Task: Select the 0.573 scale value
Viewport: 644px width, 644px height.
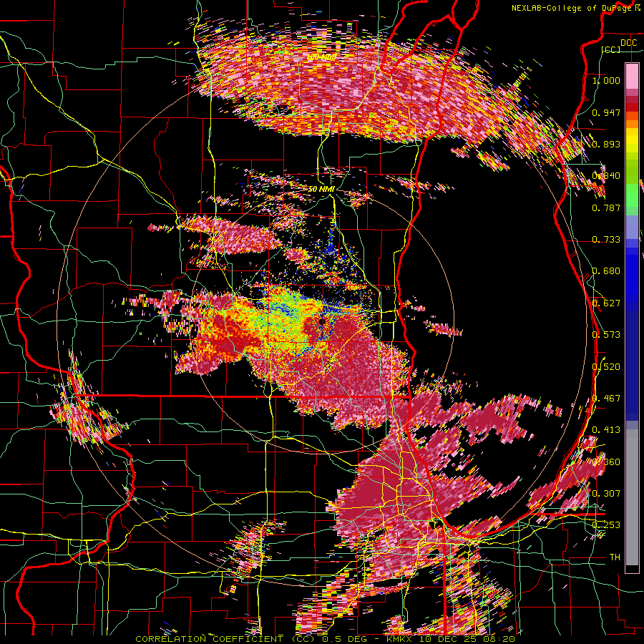Action: pos(606,335)
